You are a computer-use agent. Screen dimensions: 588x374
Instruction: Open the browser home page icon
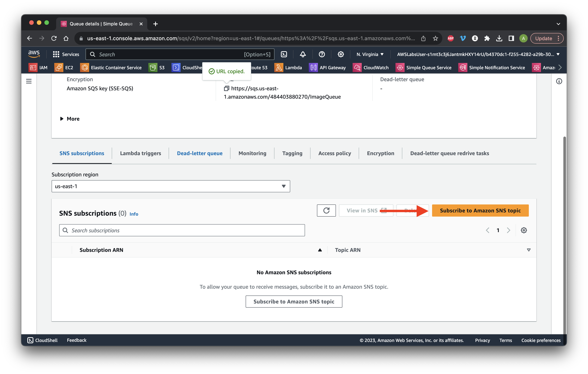point(66,38)
